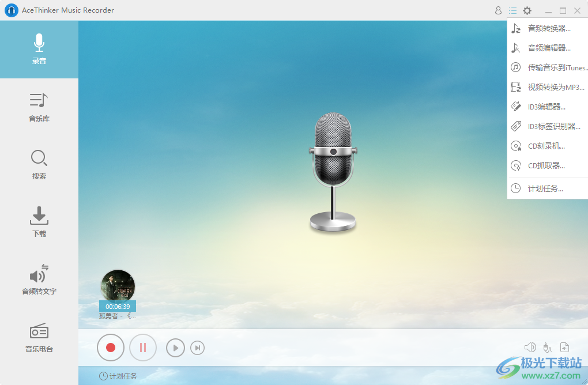Click the user account icon
The height and width of the screenshot is (385, 588).
pos(498,10)
